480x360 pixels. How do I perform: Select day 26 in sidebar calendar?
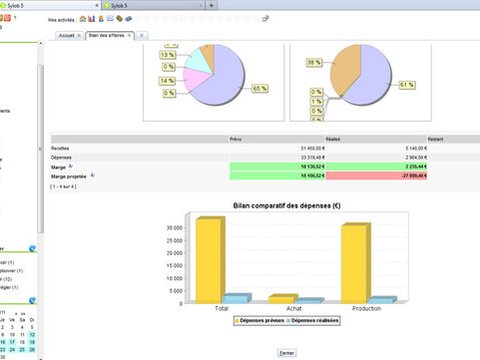point(32,350)
